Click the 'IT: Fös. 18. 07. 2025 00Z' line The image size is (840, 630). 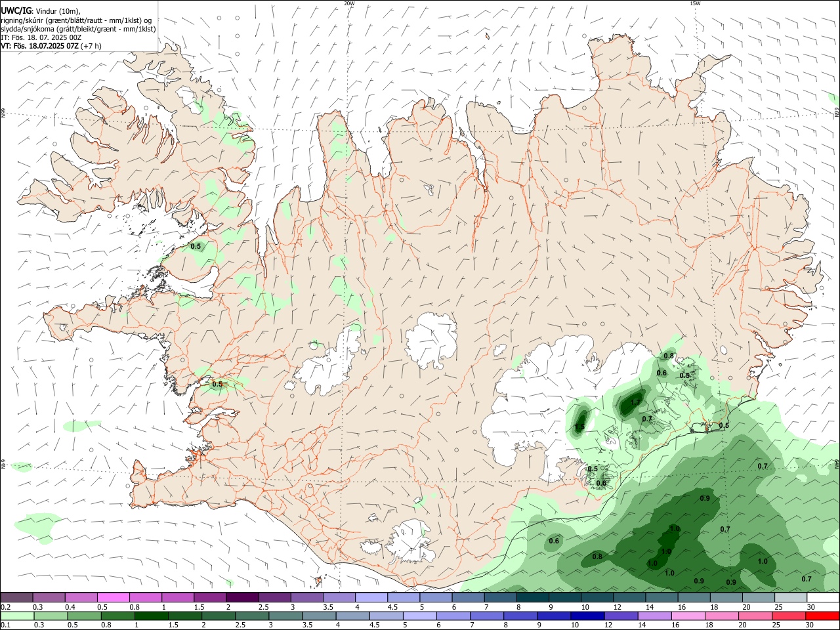point(41,37)
